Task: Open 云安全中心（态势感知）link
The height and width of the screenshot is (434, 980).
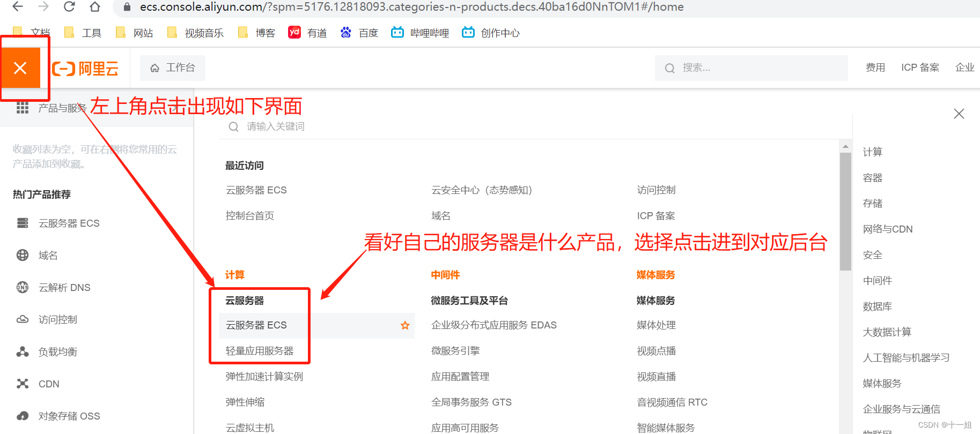Action: point(482,190)
